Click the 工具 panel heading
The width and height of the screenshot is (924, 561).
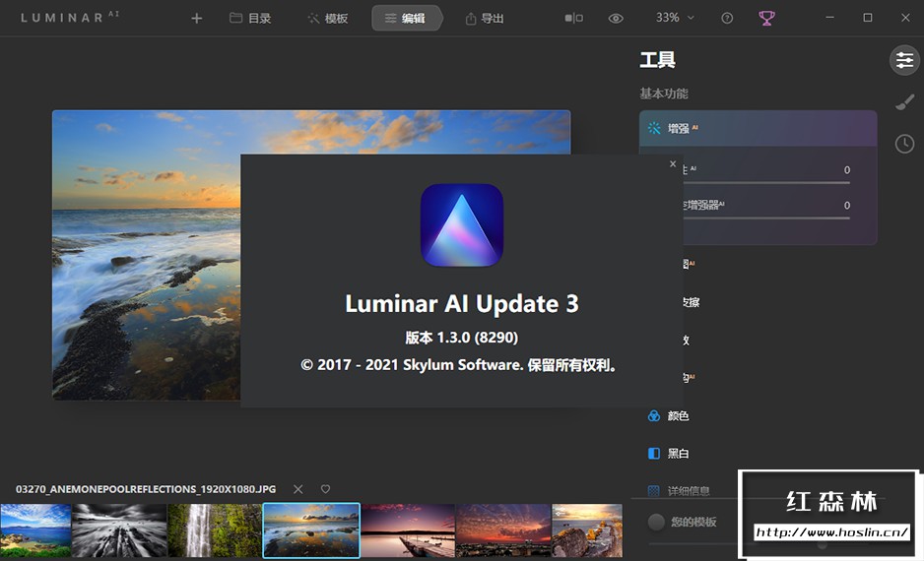click(658, 59)
